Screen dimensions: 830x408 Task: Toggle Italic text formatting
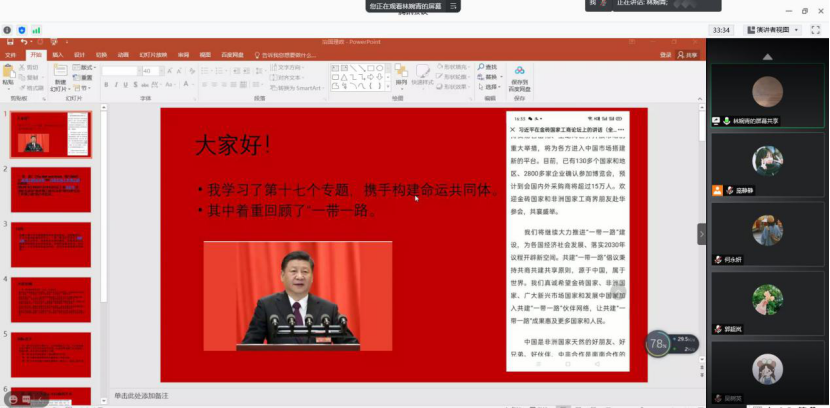pyautogui.click(x=115, y=86)
